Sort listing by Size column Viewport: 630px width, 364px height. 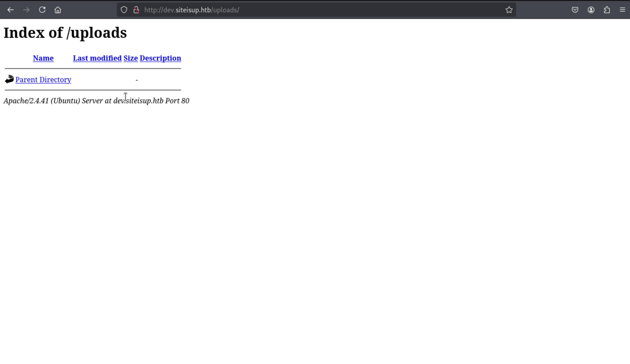(131, 58)
